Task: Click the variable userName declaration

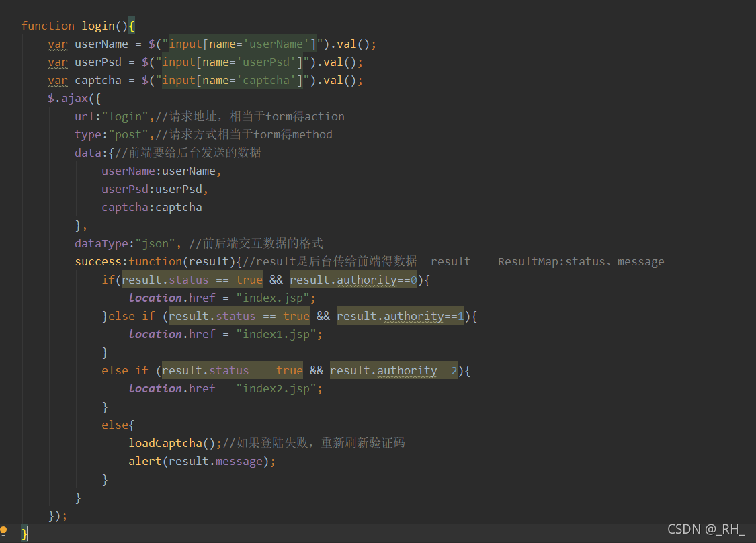Action: (x=101, y=44)
